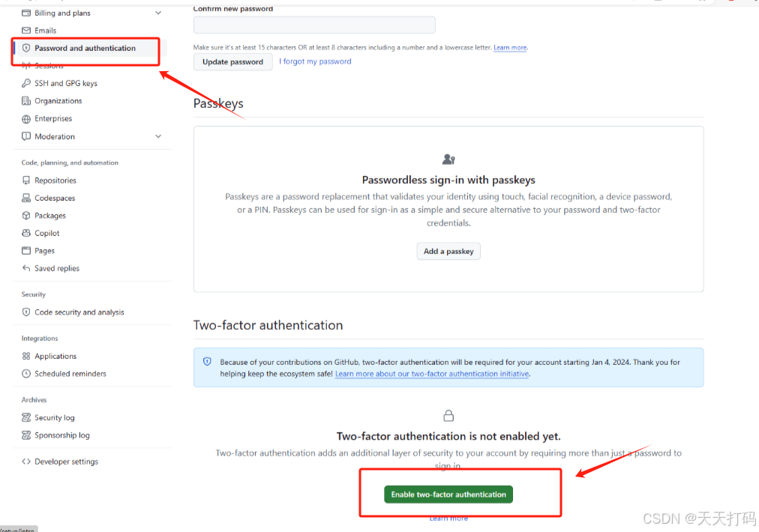Click the Codespaces sidebar icon
Viewport: 759px width, 532px height.
pos(25,197)
